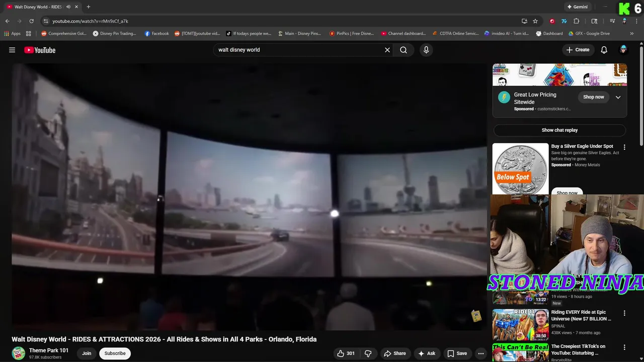Click the Join channel button
This screenshot has width=644, height=362.
pyautogui.click(x=87, y=353)
